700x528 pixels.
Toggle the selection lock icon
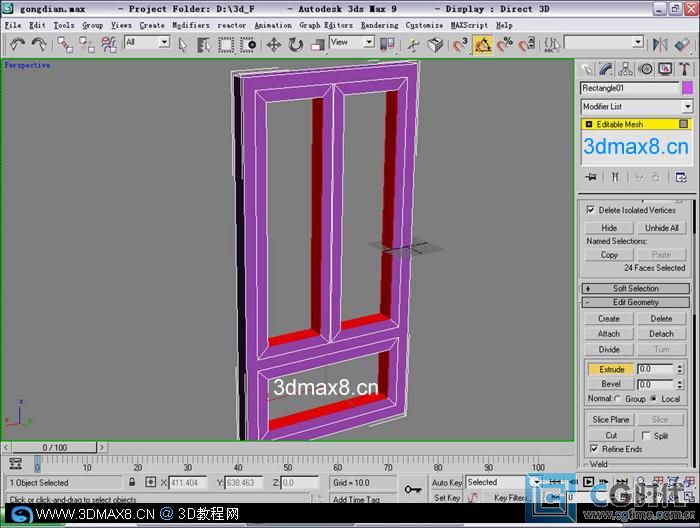pos(132,482)
